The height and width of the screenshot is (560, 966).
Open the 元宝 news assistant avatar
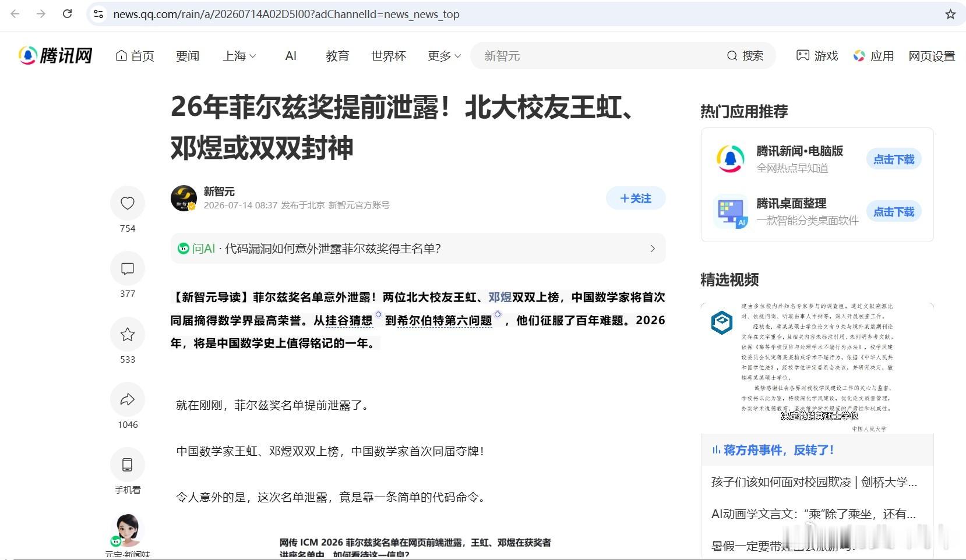[128, 530]
